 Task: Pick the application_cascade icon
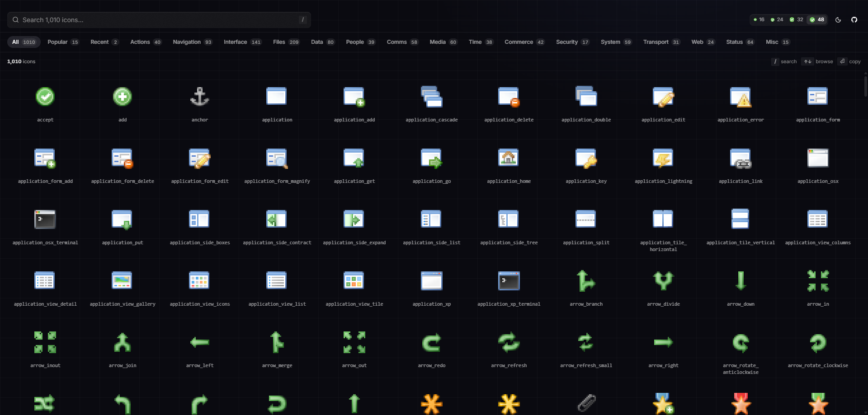[432, 97]
